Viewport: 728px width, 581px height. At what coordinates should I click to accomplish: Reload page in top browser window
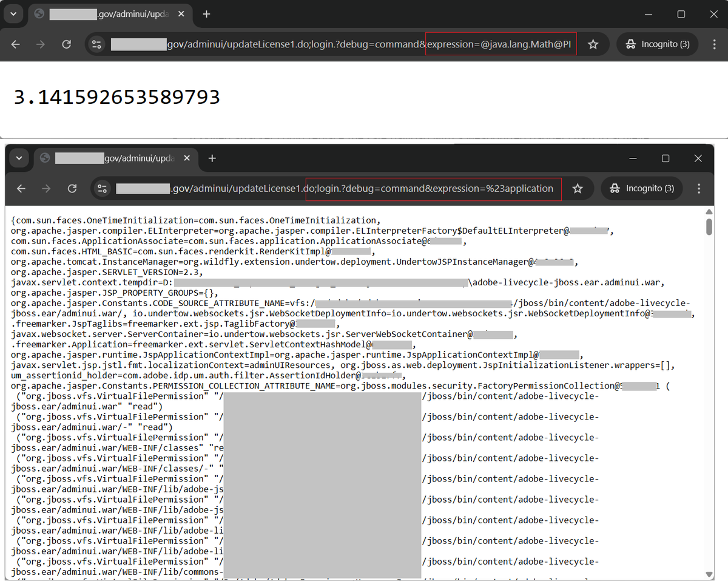click(67, 44)
